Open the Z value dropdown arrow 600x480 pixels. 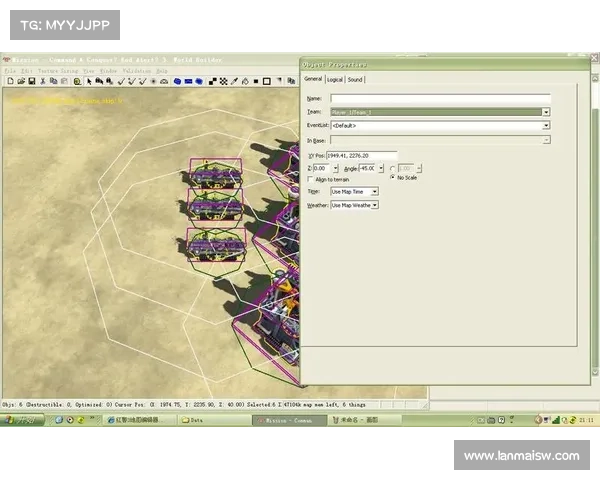click(336, 168)
